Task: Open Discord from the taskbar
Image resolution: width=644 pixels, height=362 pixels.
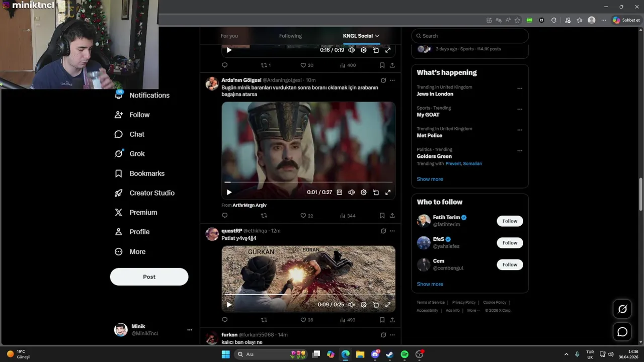Action: click(x=375, y=354)
